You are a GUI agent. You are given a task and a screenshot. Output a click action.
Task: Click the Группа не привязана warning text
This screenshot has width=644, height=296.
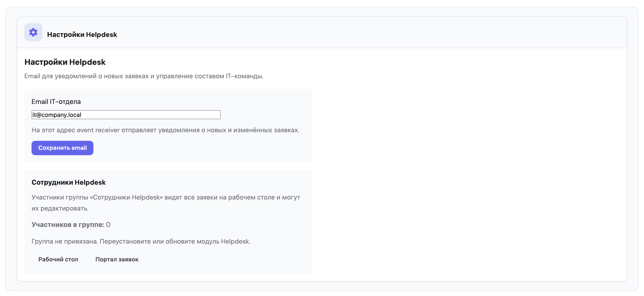tap(141, 241)
